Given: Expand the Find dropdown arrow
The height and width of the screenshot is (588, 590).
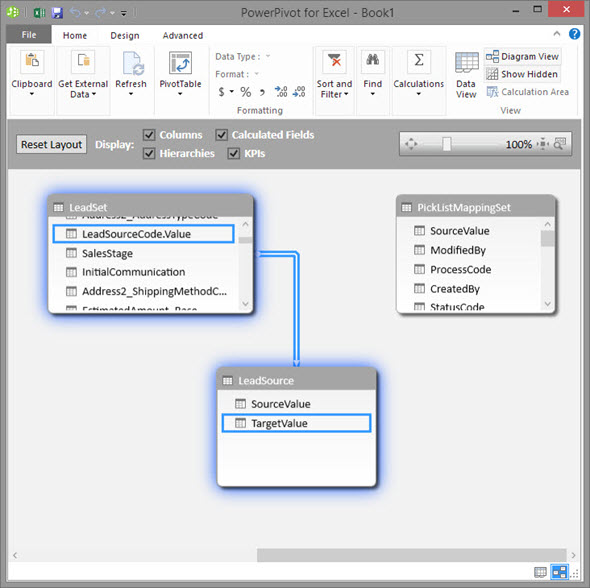Looking at the screenshot, I should point(373,94).
